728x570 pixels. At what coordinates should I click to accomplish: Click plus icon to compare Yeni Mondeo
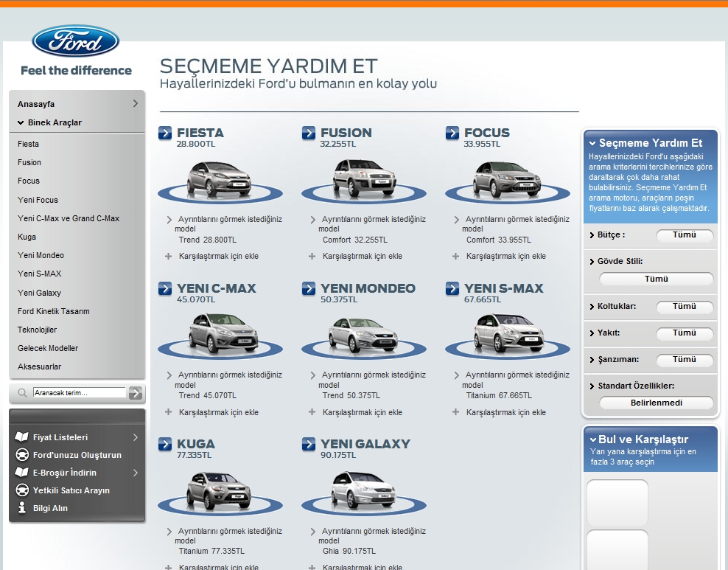point(312,412)
